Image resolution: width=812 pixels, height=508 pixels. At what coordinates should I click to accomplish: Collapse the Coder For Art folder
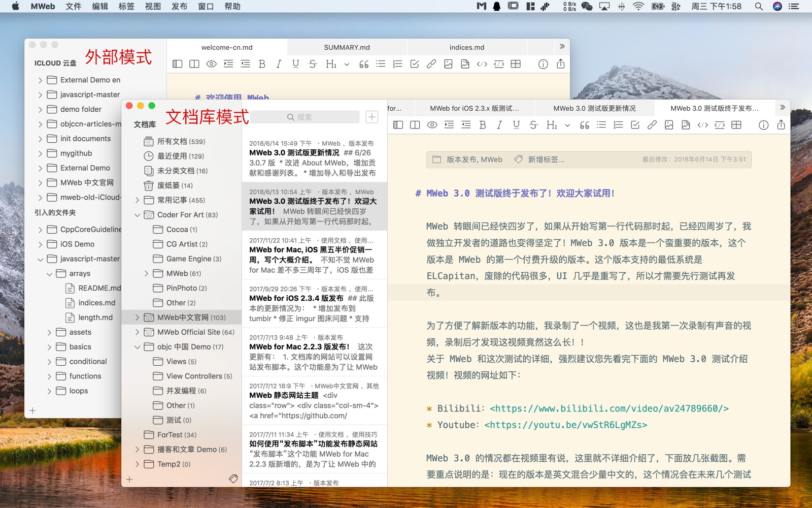137,215
